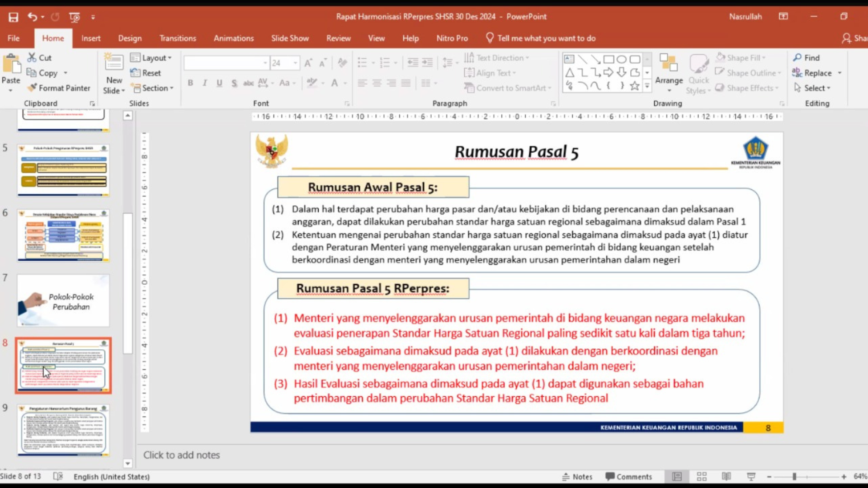Decrease list indent level

(x=413, y=62)
